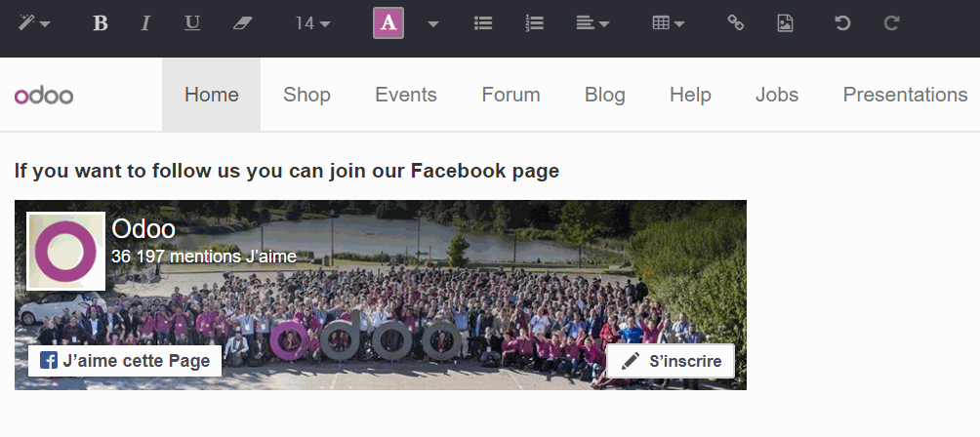
Task: Toggle underline formatting
Action: pyautogui.click(x=192, y=23)
